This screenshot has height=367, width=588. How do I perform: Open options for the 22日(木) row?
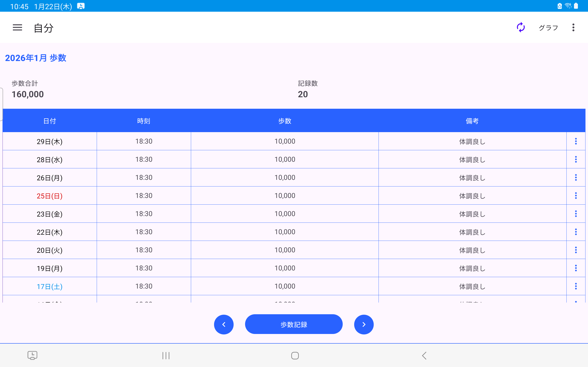(x=576, y=232)
